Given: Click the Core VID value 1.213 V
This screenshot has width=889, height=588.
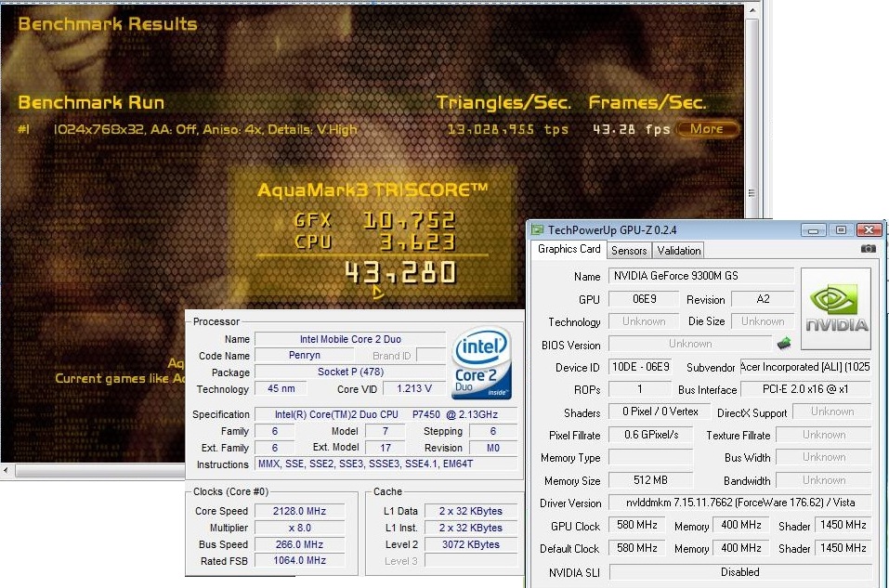Looking at the screenshot, I should pyautogui.click(x=414, y=389).
